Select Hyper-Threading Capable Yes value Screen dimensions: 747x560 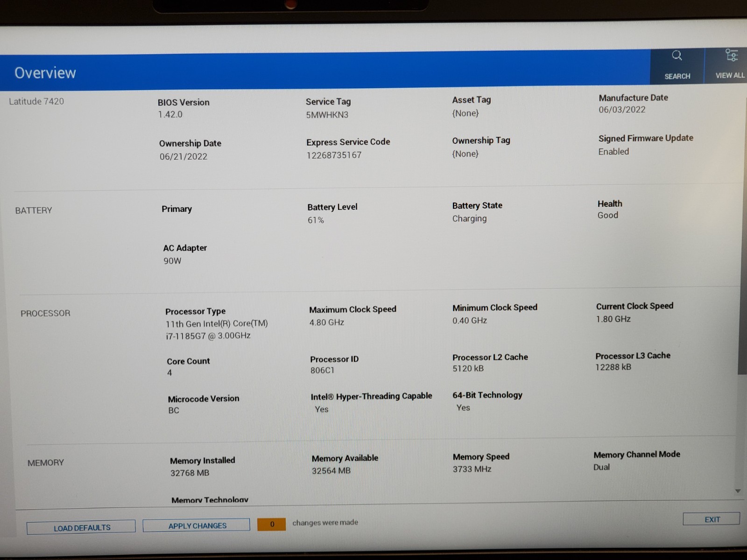[x=322, y=409]
